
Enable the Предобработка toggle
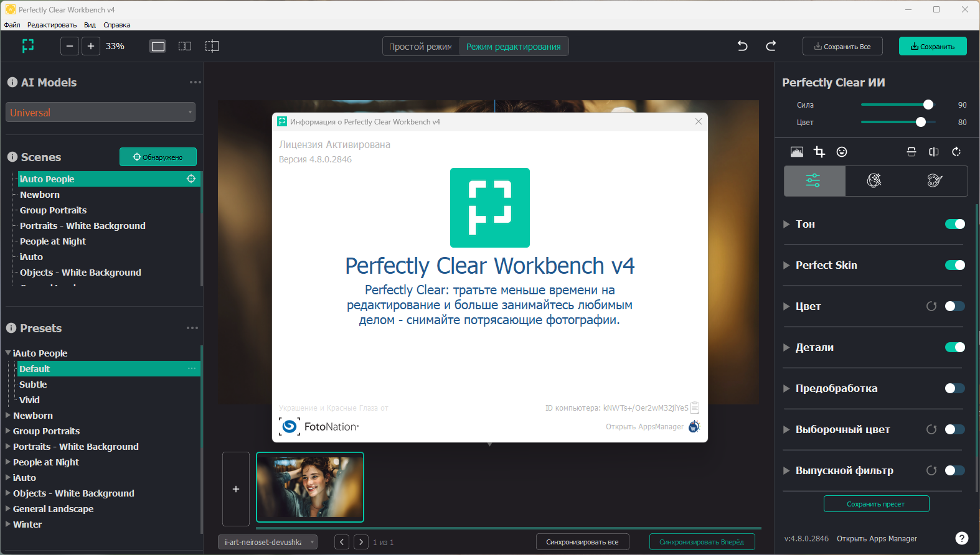tap(954, 388)
